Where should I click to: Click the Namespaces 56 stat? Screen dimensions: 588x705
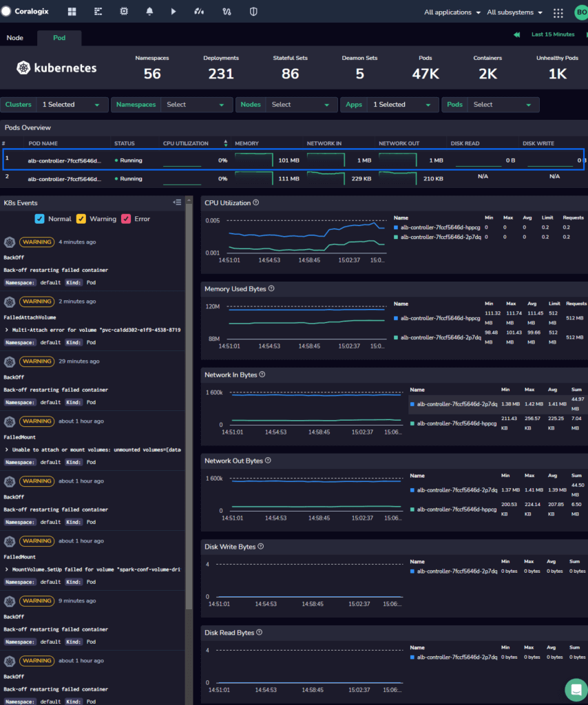(152, 68)
